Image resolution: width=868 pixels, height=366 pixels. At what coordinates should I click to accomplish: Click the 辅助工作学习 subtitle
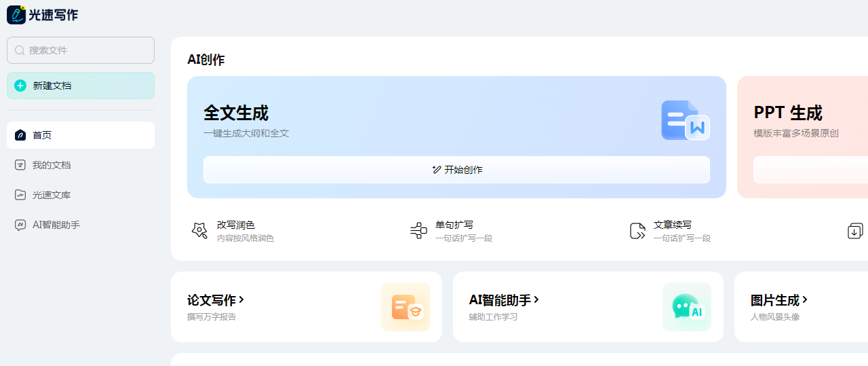[493, 317]
